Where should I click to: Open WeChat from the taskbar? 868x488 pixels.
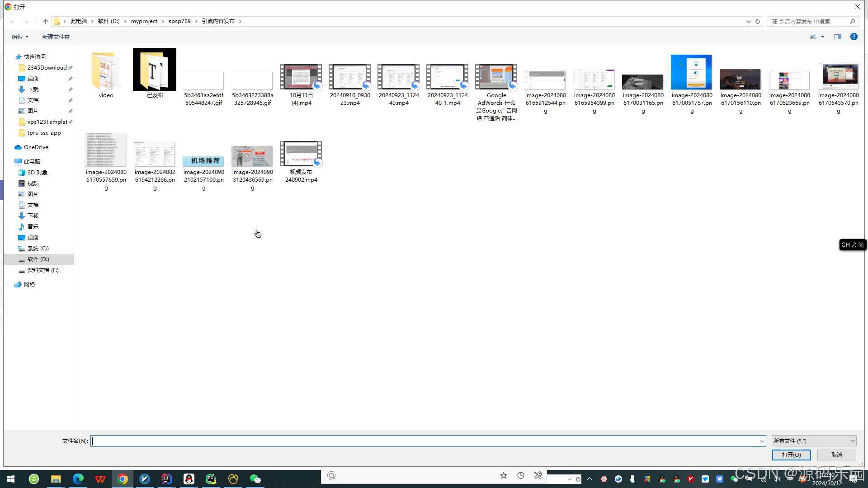(255, 479)
